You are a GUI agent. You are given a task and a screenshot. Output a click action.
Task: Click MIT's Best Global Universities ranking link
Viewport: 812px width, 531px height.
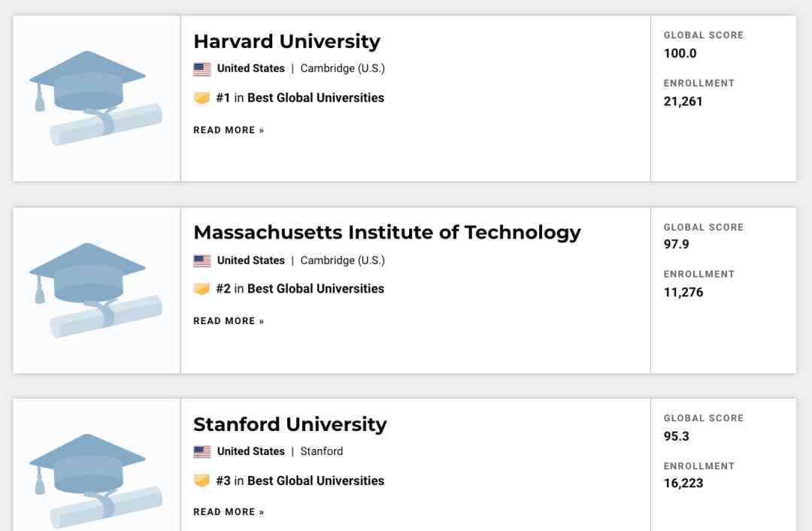315,289
